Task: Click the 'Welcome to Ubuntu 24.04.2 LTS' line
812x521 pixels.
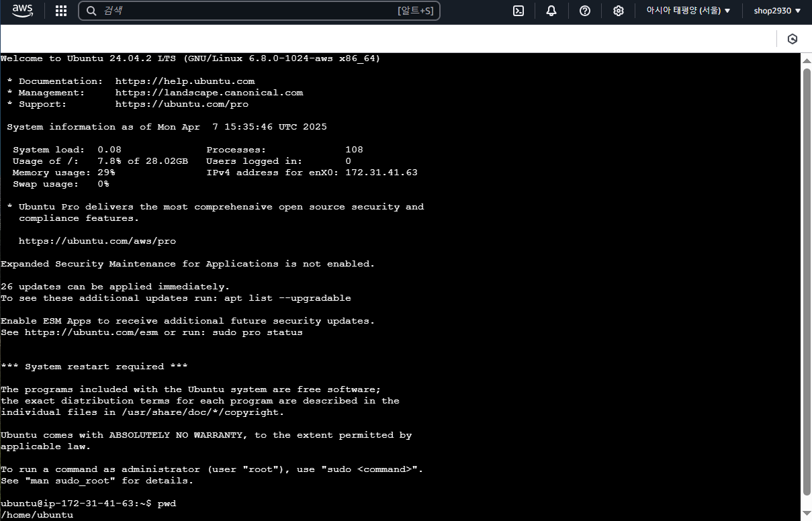Action: pyautogui.click(x=190, y=58)
